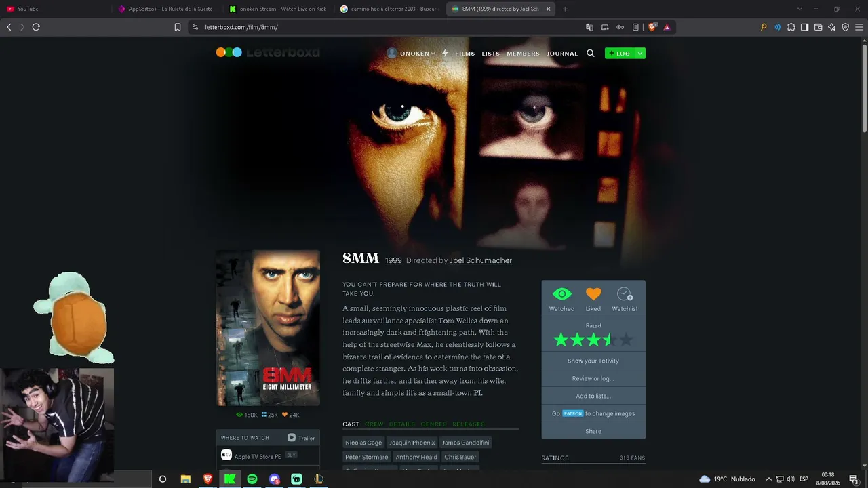Open the Joaquin Phoenix cast link

(x=412, y=443)
